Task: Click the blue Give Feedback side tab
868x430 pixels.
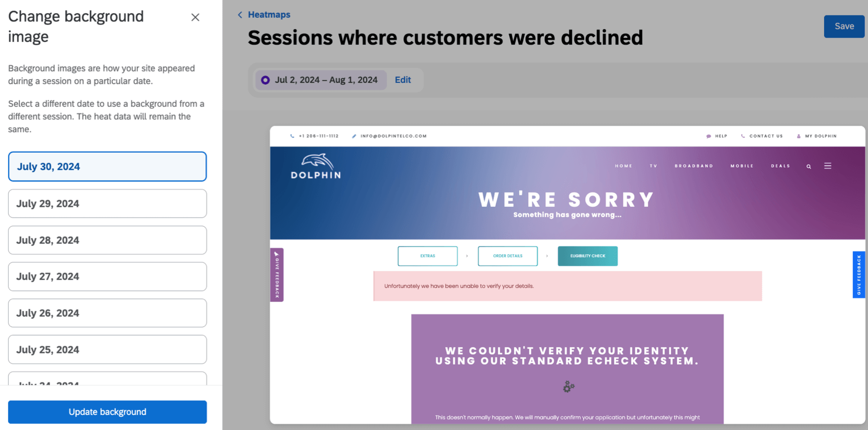Action: click(859, 275)
